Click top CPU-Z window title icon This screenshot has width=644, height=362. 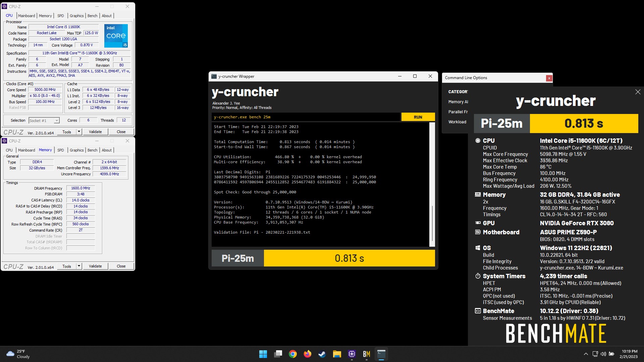click(x=4, y=6)
